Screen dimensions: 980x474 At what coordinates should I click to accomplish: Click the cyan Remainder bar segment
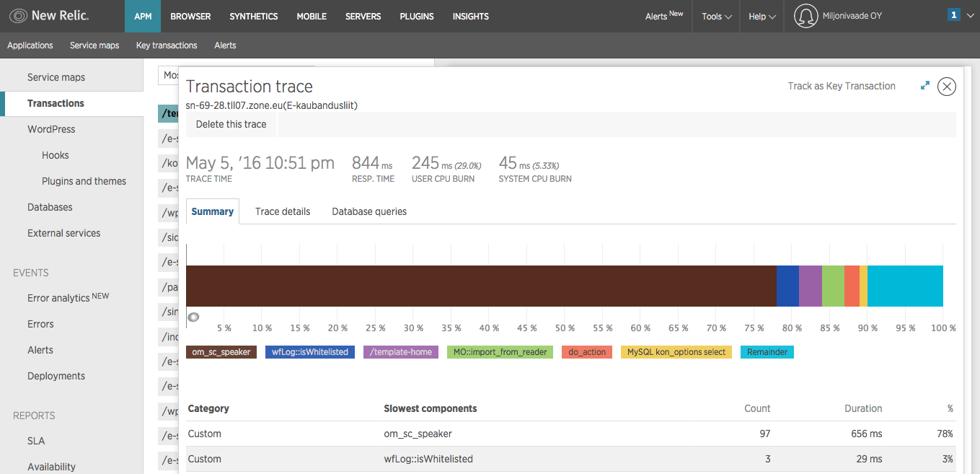[x=905, y=286]
